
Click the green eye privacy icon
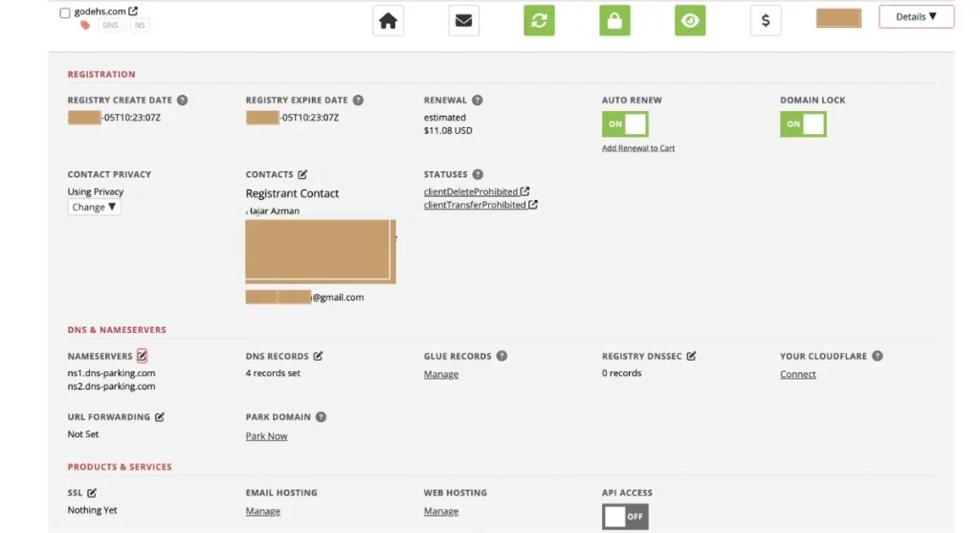690,21
